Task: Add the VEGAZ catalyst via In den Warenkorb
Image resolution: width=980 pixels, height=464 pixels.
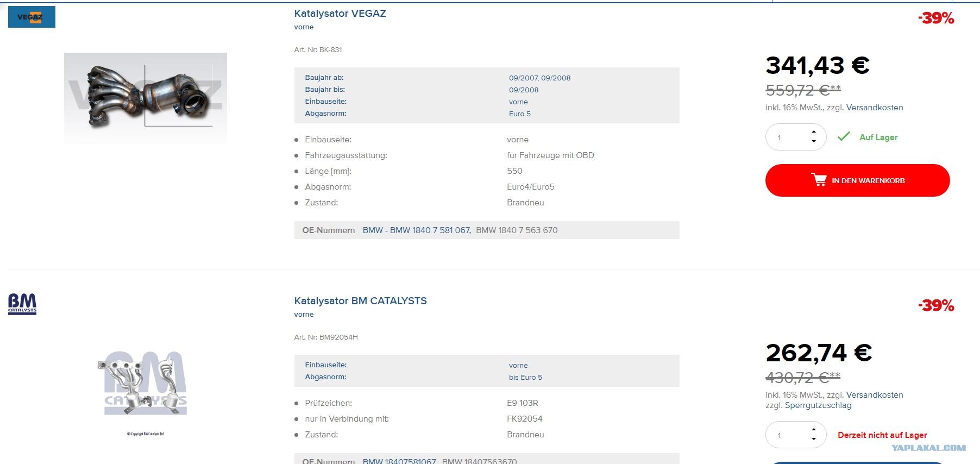Action: [x=857, y=180]
